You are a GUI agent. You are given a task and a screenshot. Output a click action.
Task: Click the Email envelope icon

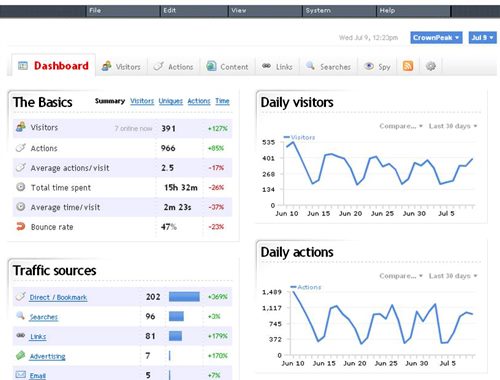click(21, 374)
